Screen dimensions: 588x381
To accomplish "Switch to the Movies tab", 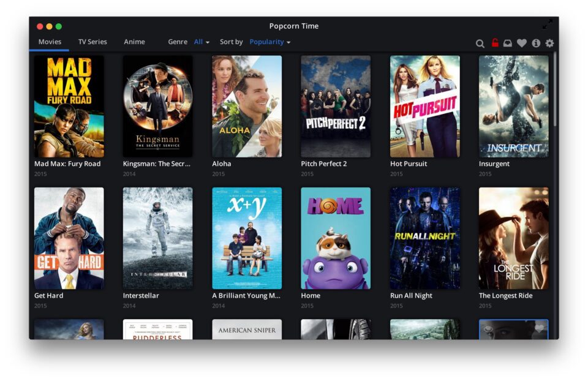I will click(50, 42).
